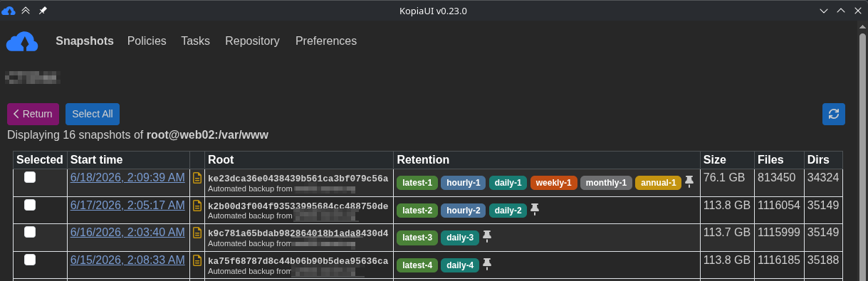Click the Return button

pyautogui.click(x=33, y=114)
